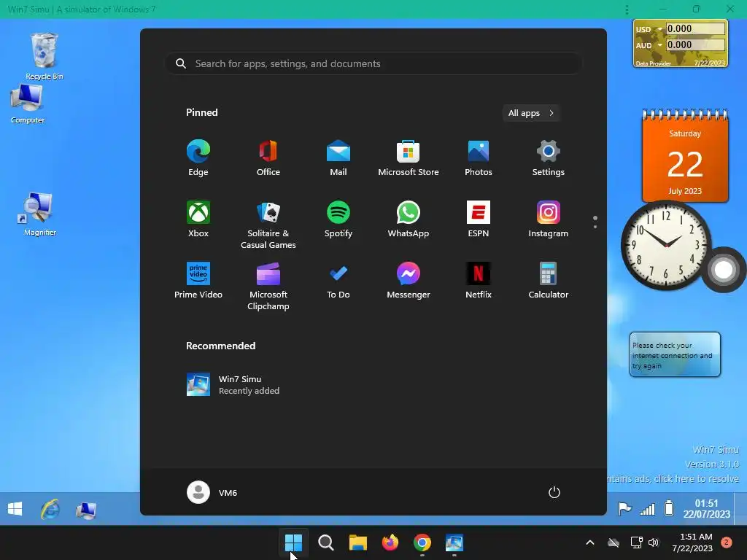Open the All apps list
Viewport: 747px width, 560px height.
coord(531,113)
